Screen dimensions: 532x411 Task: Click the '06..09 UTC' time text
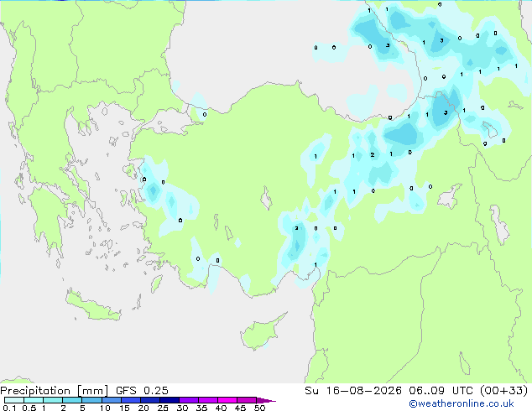click(x=441, y=391)
